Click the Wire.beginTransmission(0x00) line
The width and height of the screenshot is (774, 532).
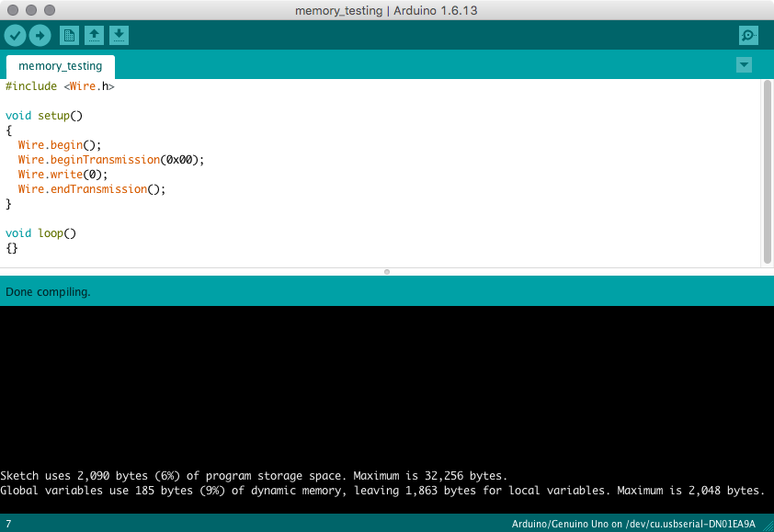[x=110, y=160]
